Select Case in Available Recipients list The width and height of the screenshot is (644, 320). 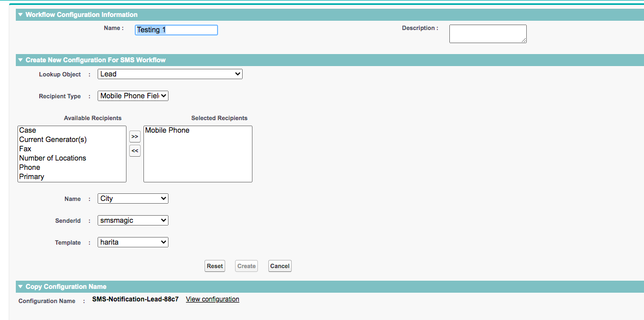pyautogui.click(x=37, y=130)
